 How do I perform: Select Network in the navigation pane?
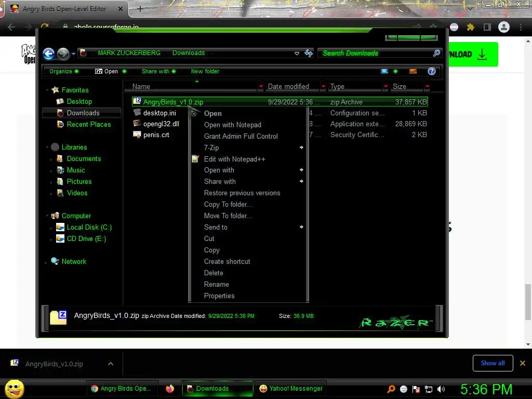(74, 261)
